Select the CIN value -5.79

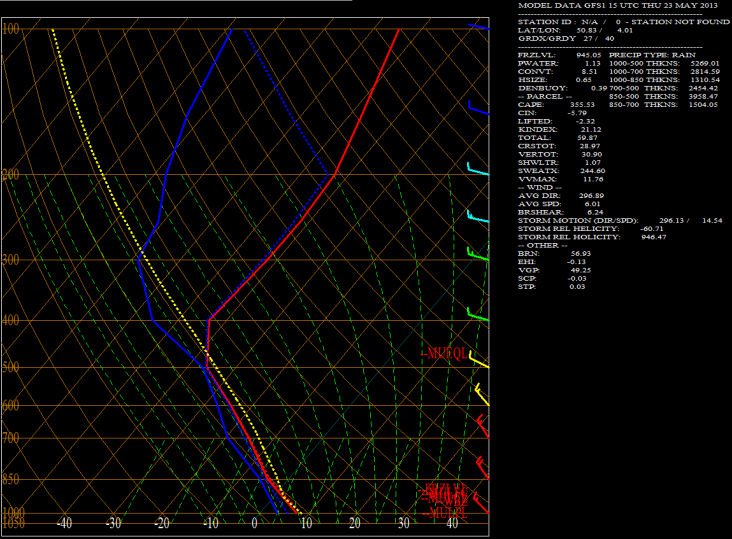tap(577, 113)
